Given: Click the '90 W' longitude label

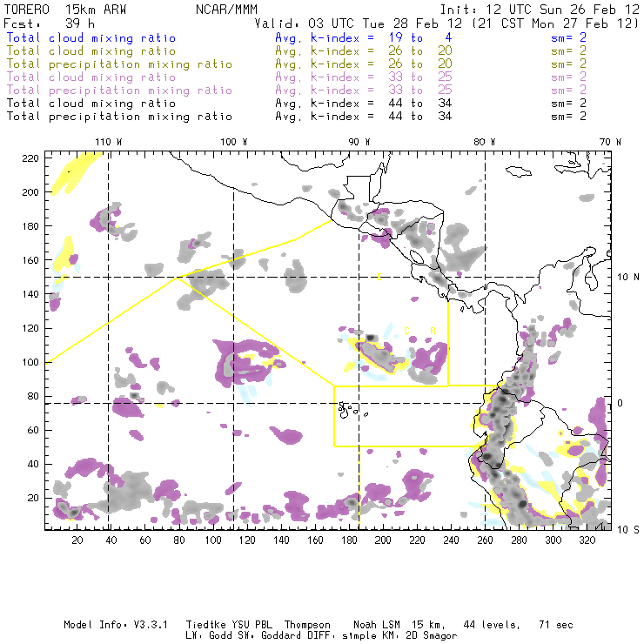Looking at the screenshot, I should pyautogui.click(x=359, y=142).
